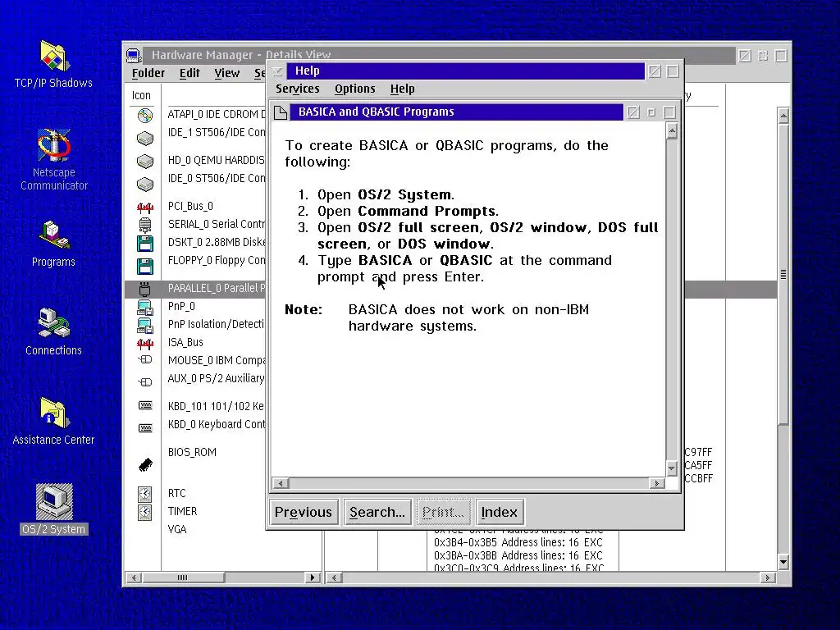Image resolution: width=840 pixels, height=630 pixels.
Task: Click the Previous button
Action: pos(304,512)
